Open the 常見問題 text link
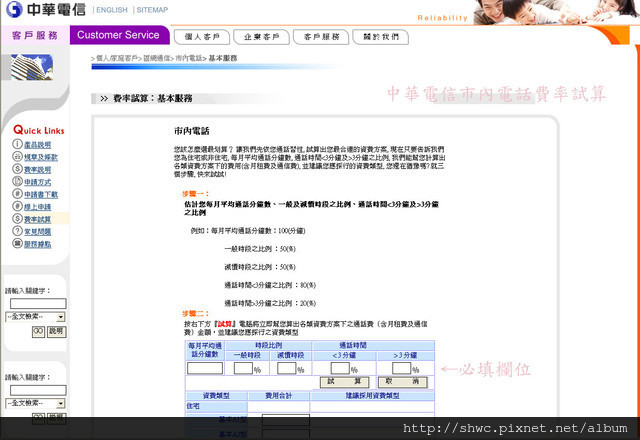The image size is (640, 440). (x=38, y=232)
